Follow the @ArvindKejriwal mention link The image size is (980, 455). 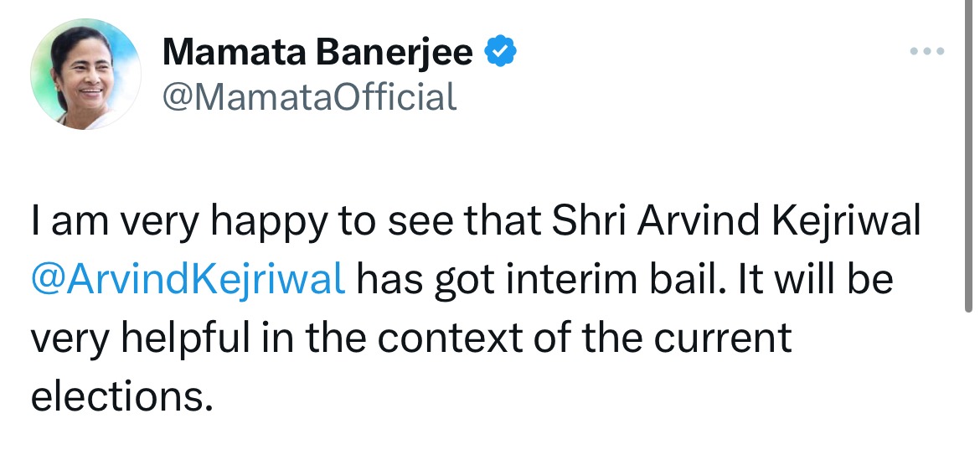click(188, 278)
